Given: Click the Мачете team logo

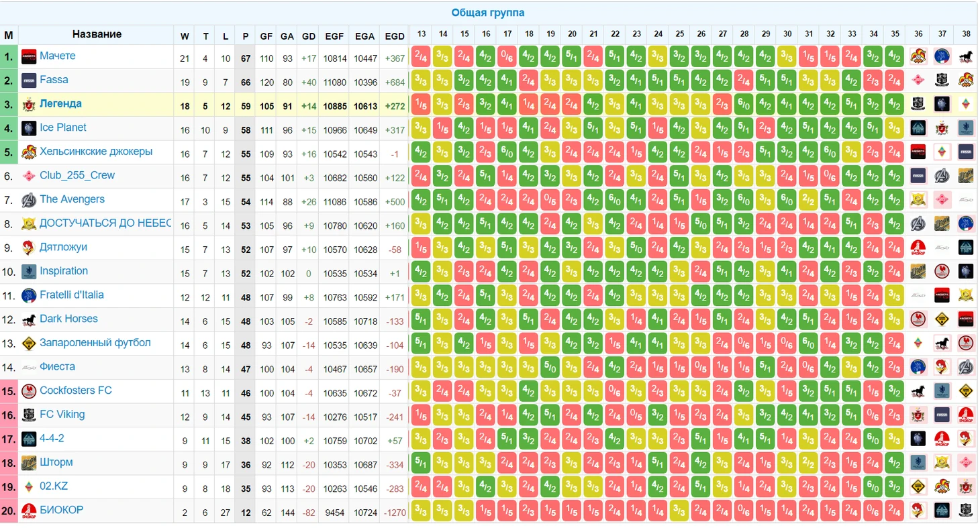Looking at the screenshot, I should click(x=28, y=56).
